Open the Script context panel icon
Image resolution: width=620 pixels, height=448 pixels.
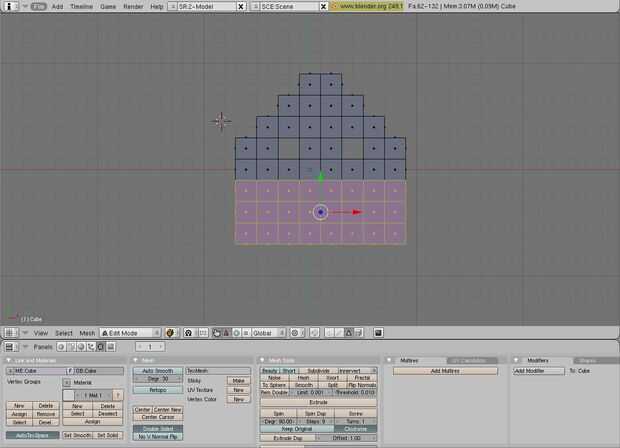[x=71, y=347]
